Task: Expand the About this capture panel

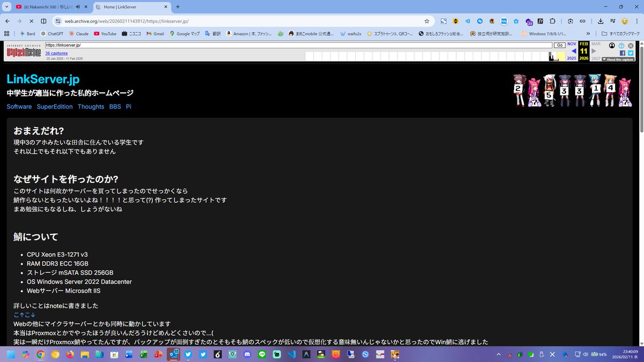Action: click(618, 60)
